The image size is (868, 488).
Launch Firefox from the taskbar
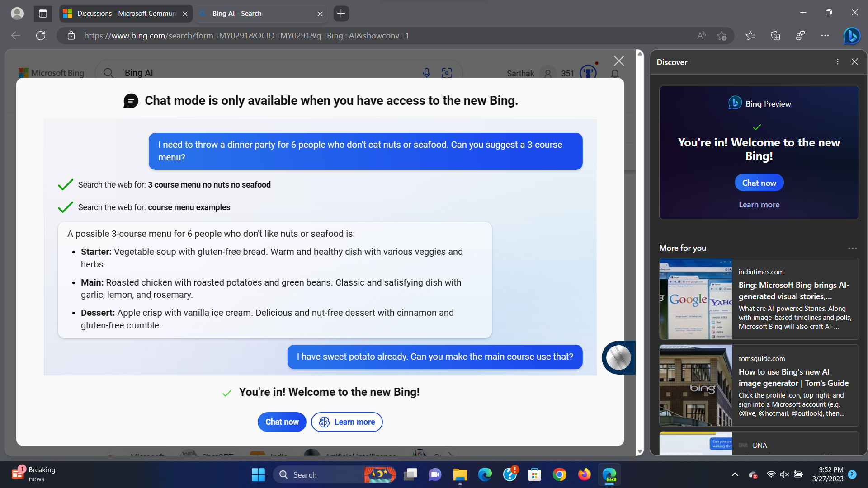[584, 474]
